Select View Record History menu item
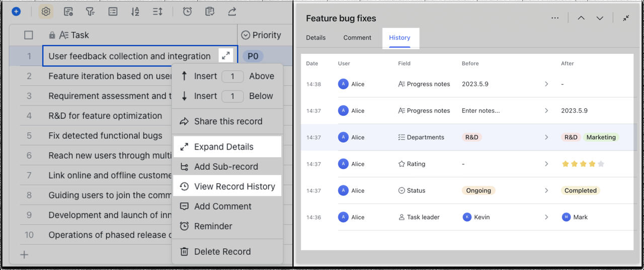 pyautogui.click(x=227, y=186)
